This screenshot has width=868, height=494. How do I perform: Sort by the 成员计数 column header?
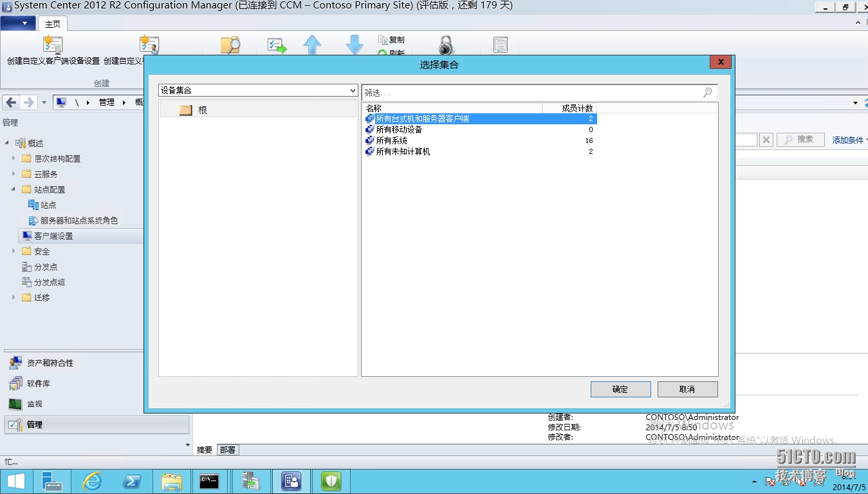(x=570, y=108)
